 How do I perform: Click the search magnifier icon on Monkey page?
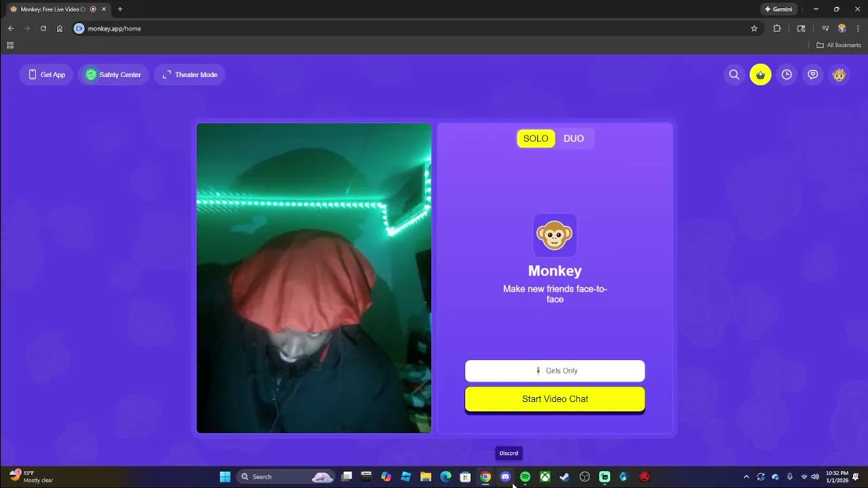pos(734,75)
